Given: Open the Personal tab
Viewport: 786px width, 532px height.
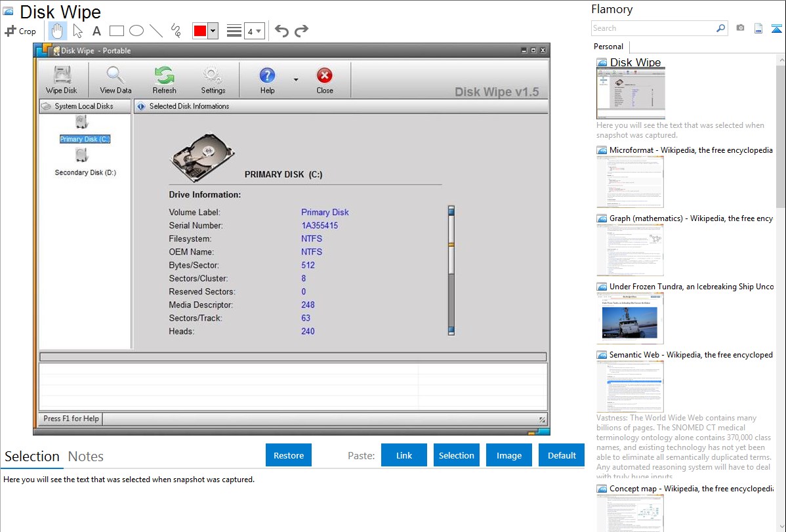Looking at the screenshot, I should coord(609,47).
